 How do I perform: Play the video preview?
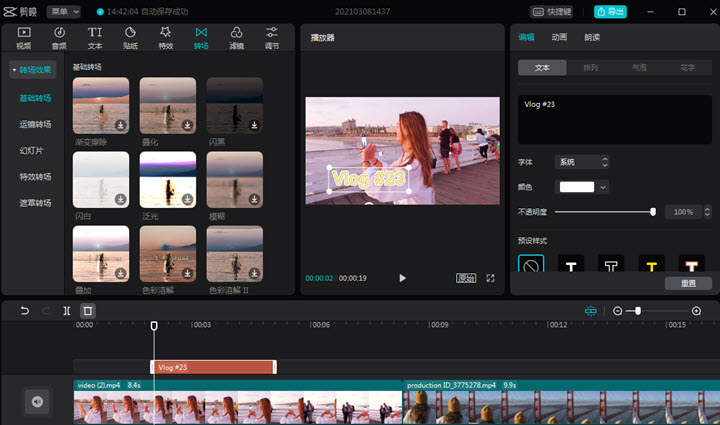coord(402,278)
